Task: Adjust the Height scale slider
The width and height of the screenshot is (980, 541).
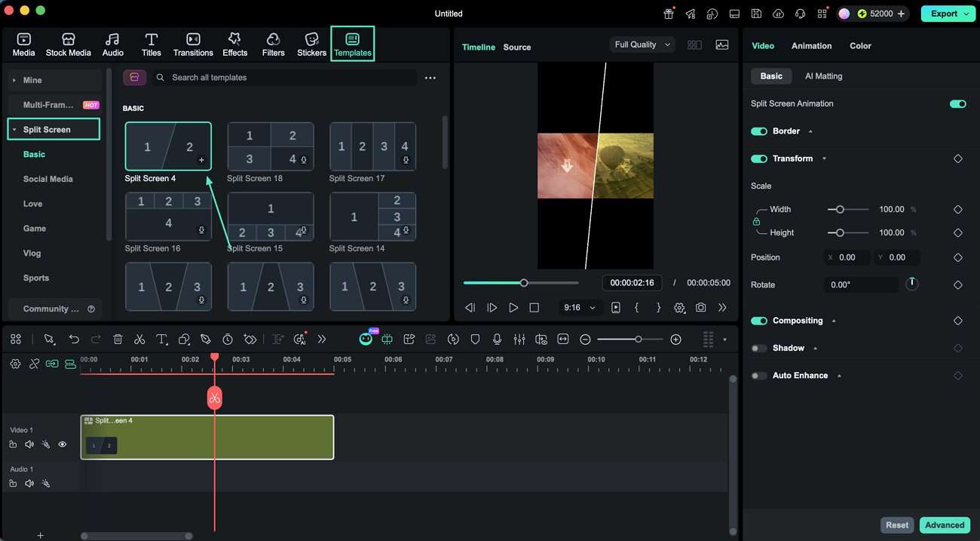Action: pos(848,232)
